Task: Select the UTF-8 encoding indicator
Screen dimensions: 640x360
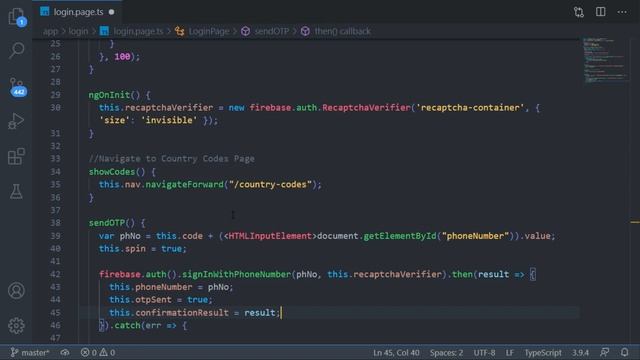Action: [x=484, y=353]
